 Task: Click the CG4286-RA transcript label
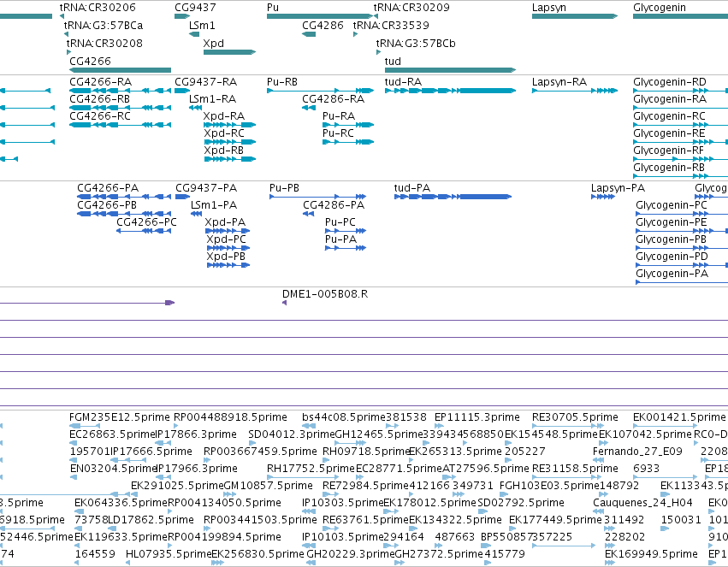tap(334, 99)
